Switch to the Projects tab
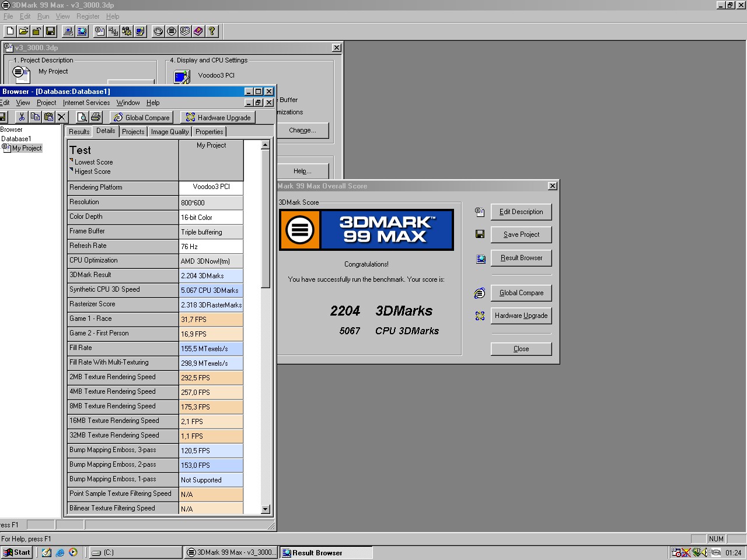The image size is (747, 560). coord(133,132)
